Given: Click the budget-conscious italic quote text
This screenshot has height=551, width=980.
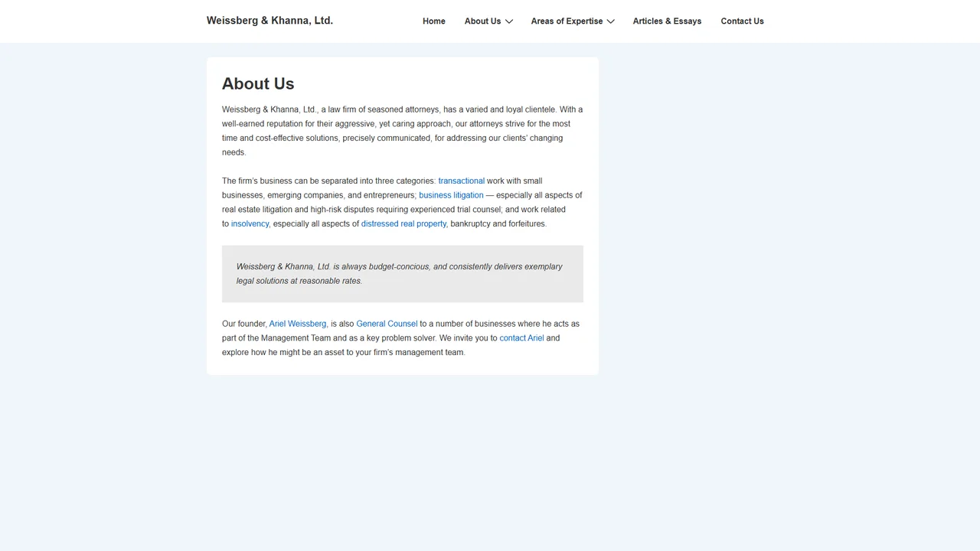Looking at the screenshot, I should pyautogui.click(x=400, y=274).
